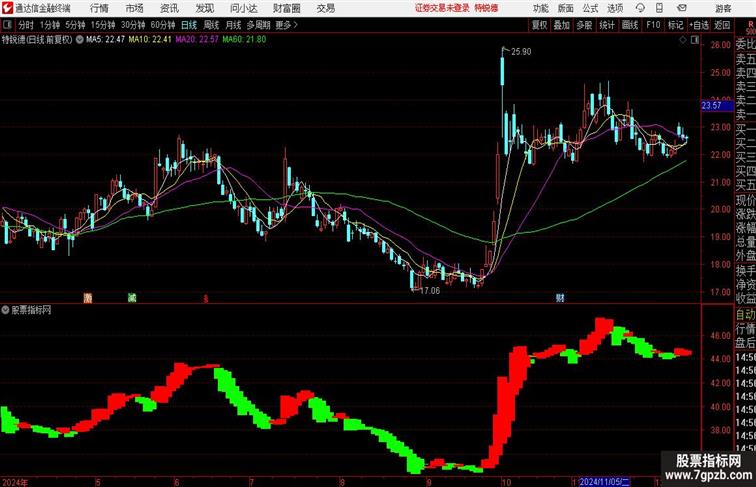
Task: Click the 游客 guest account label
Action: pyautogui.click(x=723, y=8)
